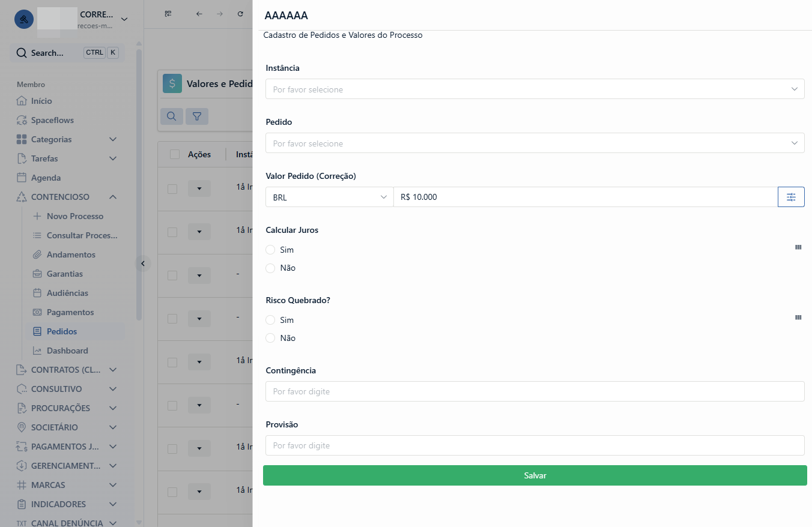Click the sidebar collapse arrow handle

(143, 263)
